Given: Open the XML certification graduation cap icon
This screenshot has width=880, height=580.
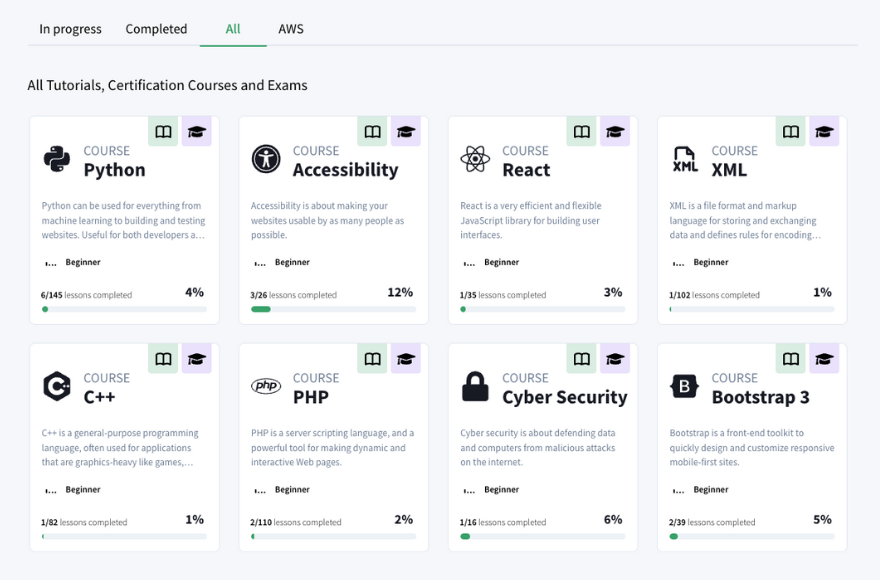Looking at the screenshot, I should coord(824,131).
